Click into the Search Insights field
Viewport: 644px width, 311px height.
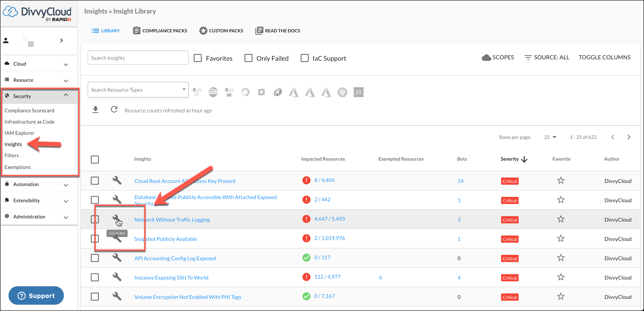click(x=138, y=58)
